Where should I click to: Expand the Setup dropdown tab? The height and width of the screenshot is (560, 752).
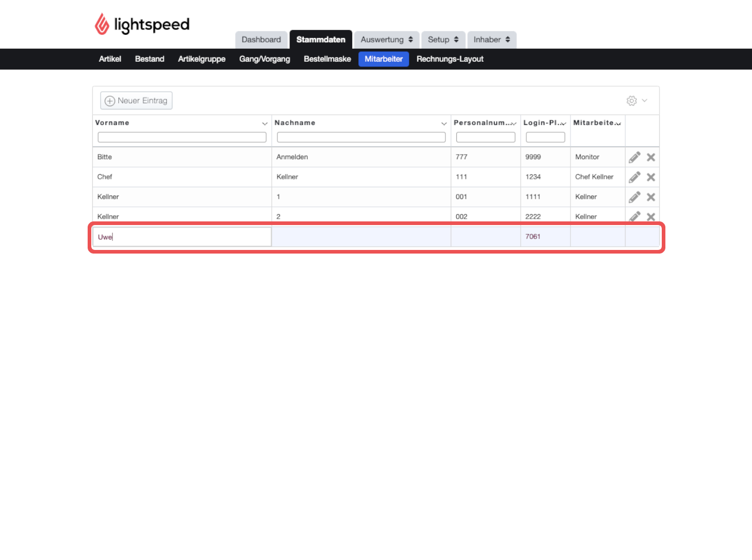[443, 39]
